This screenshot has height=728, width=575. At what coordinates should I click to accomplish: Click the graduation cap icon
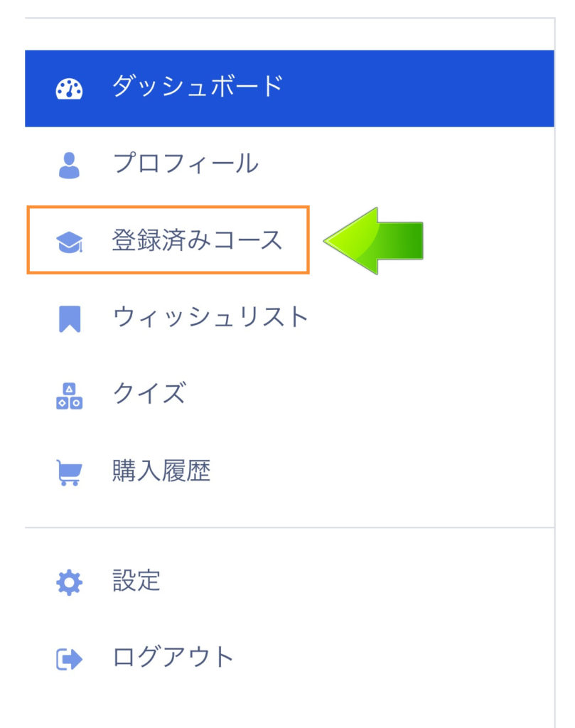69,242
